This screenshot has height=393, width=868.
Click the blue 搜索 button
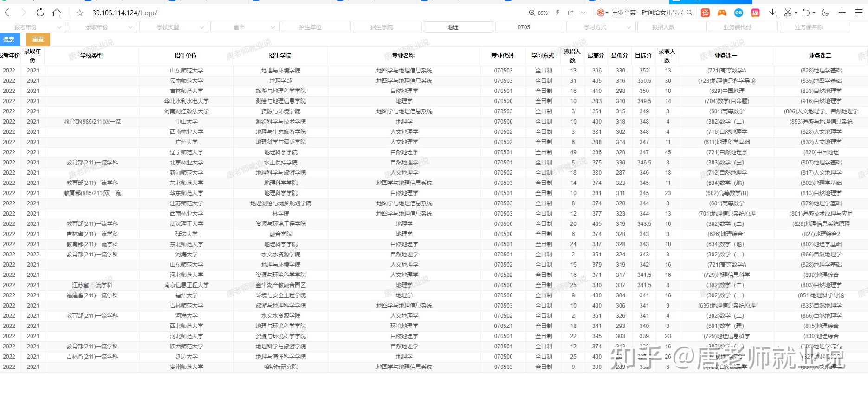point(10,39)
